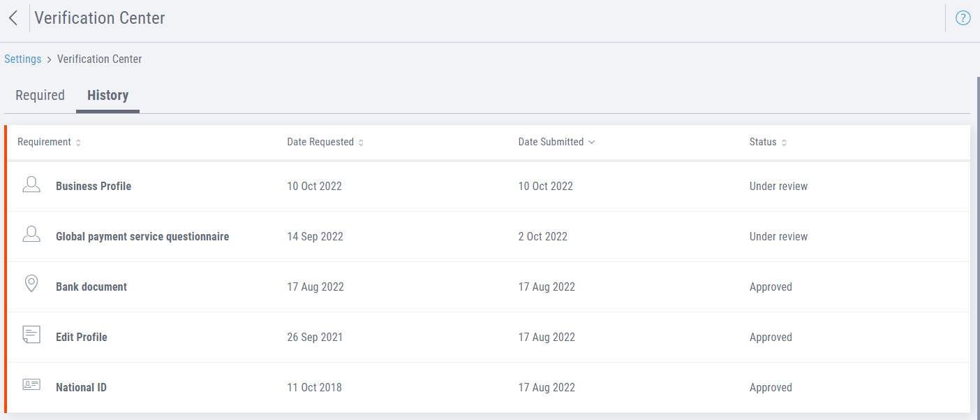Select the History tab
Image resolution: width=980 pixels, height=420 pixels.
click(x=107, y=96)
